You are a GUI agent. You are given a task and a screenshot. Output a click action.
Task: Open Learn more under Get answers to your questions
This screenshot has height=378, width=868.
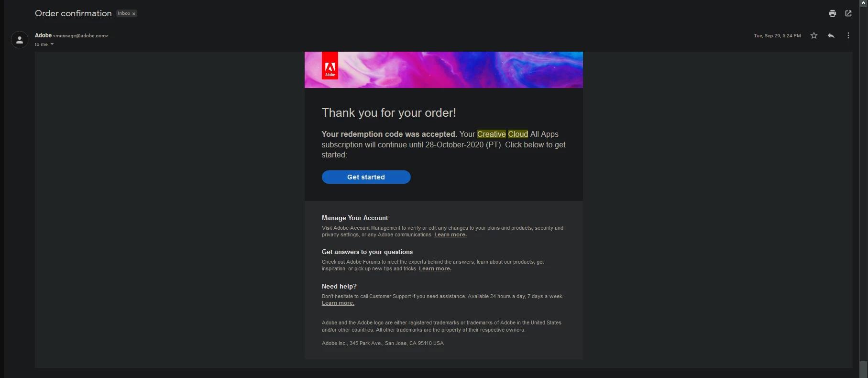click(x=435, y=269)
